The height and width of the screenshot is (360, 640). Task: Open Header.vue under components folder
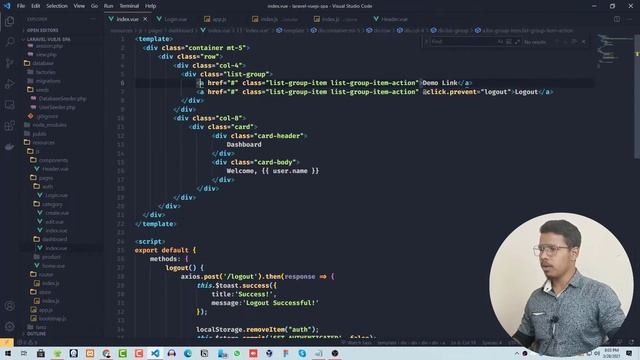click(55, 169)
